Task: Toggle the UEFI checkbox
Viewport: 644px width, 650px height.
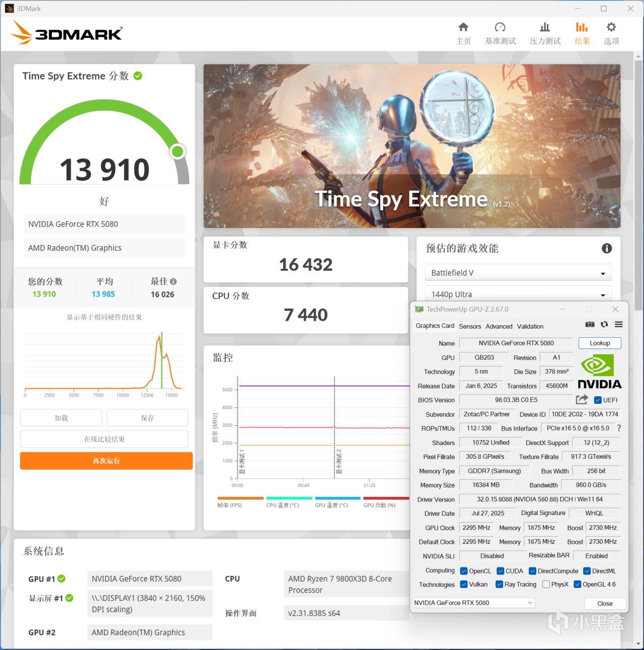Action: pyautogui.click(x=598, y=400)
